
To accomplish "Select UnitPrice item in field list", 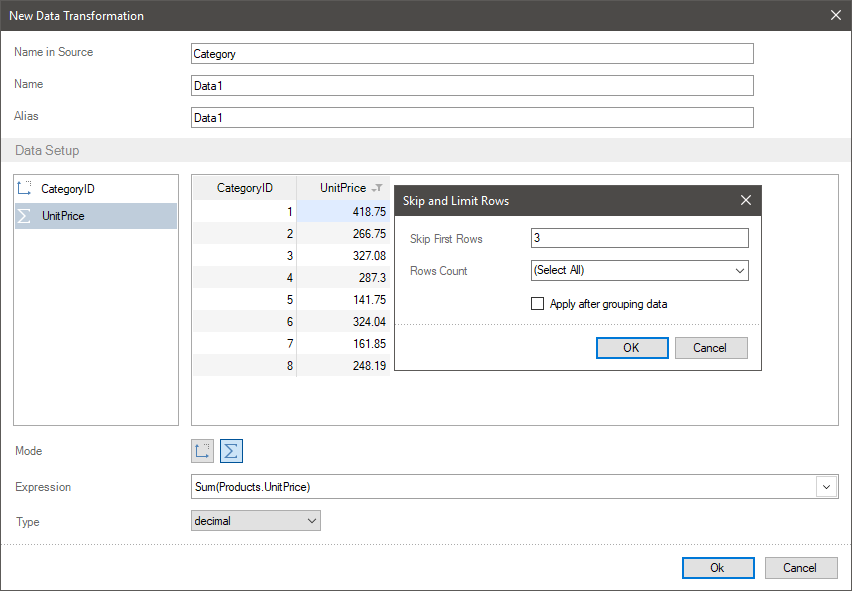I will pyautogui.click(x=63, y=215).
